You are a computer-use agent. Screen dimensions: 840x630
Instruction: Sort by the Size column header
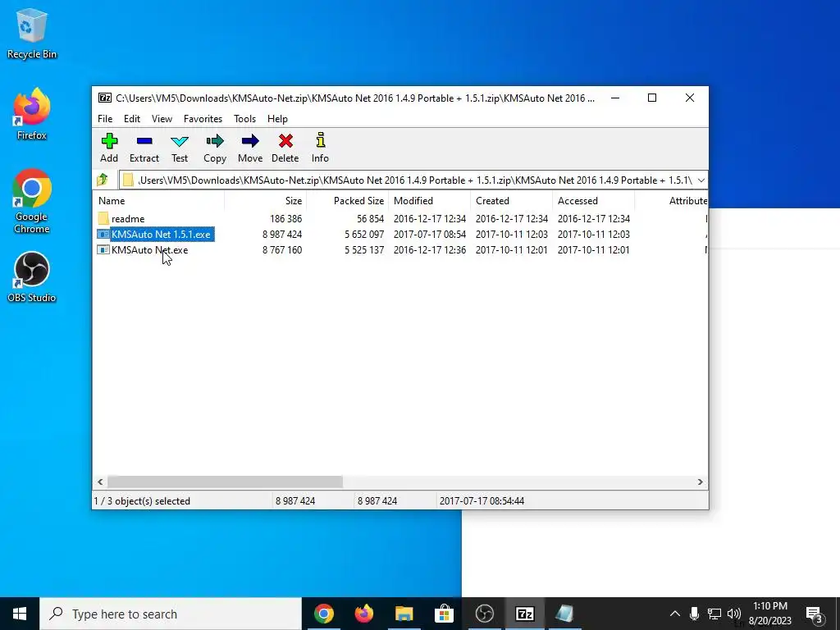point(265,201)
